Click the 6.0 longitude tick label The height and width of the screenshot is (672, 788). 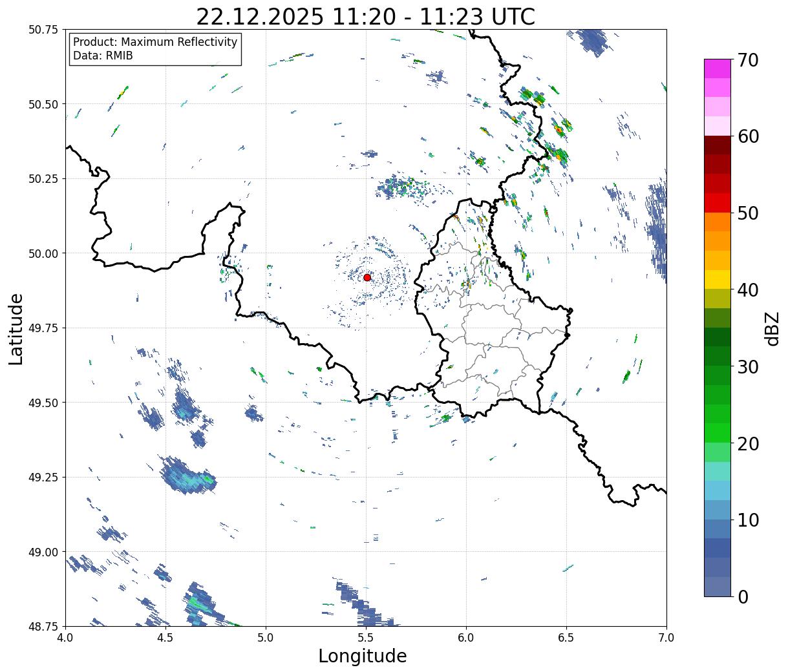click(x=466, y=638)
